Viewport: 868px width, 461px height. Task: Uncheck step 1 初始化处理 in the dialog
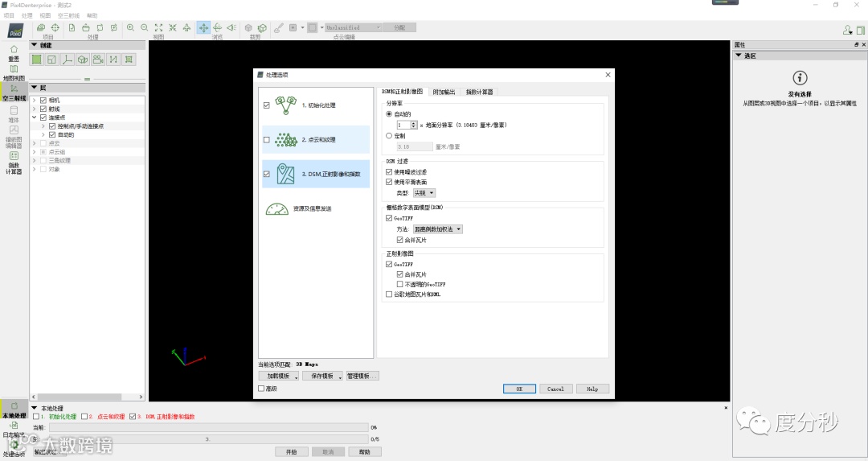tap(266, 105)
